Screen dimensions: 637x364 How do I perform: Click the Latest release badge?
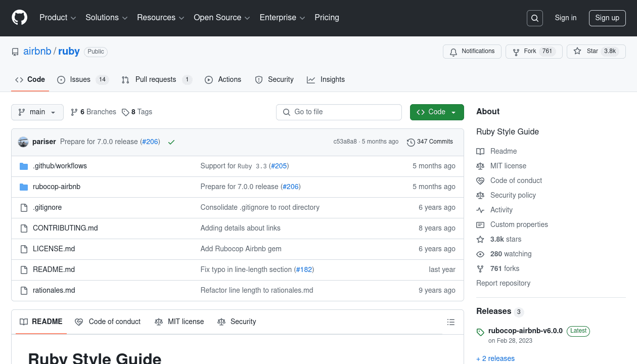[x=578, y=331]
